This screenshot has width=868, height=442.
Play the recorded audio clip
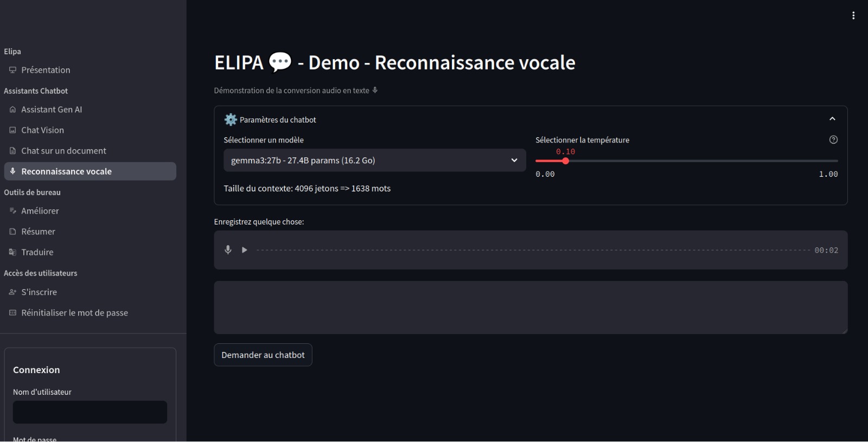click(x=245, y=250)
